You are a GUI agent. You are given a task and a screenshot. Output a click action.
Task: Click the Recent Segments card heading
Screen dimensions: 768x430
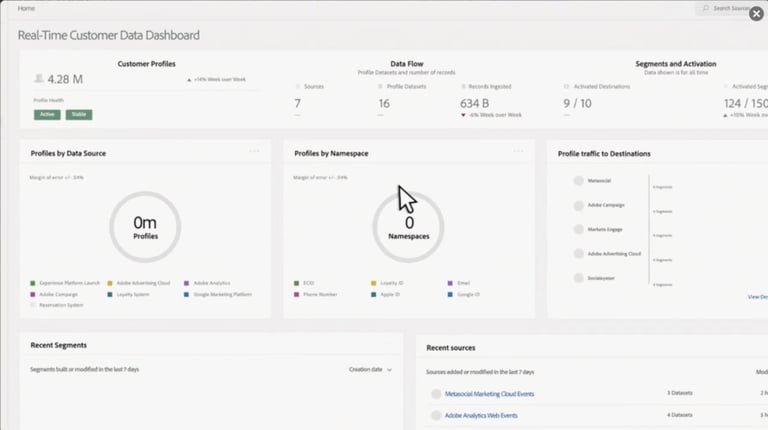point(58,345)
